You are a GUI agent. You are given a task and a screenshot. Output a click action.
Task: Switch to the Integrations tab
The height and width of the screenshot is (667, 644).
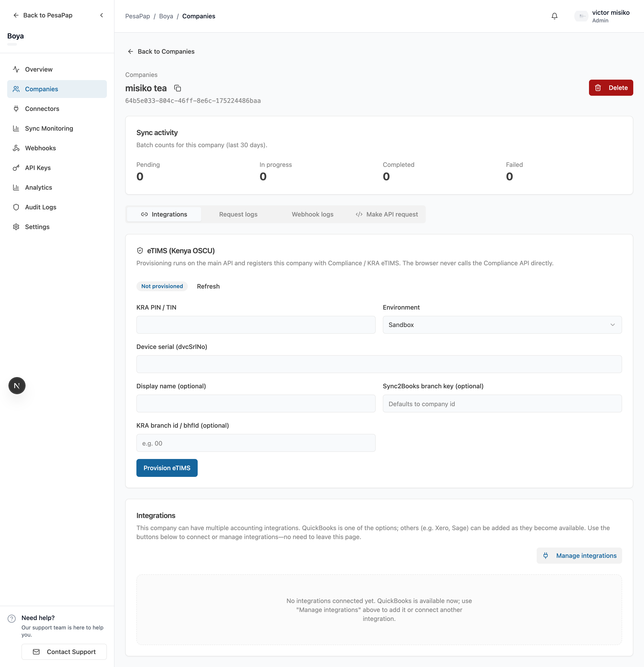pyautogui.click(x=164, y=214)
